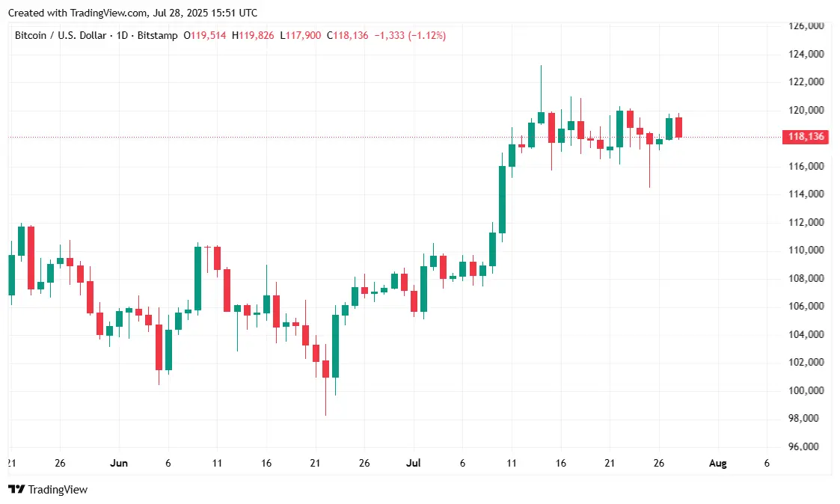
Task: Click the 1D interval label in header
Action: 122,35
